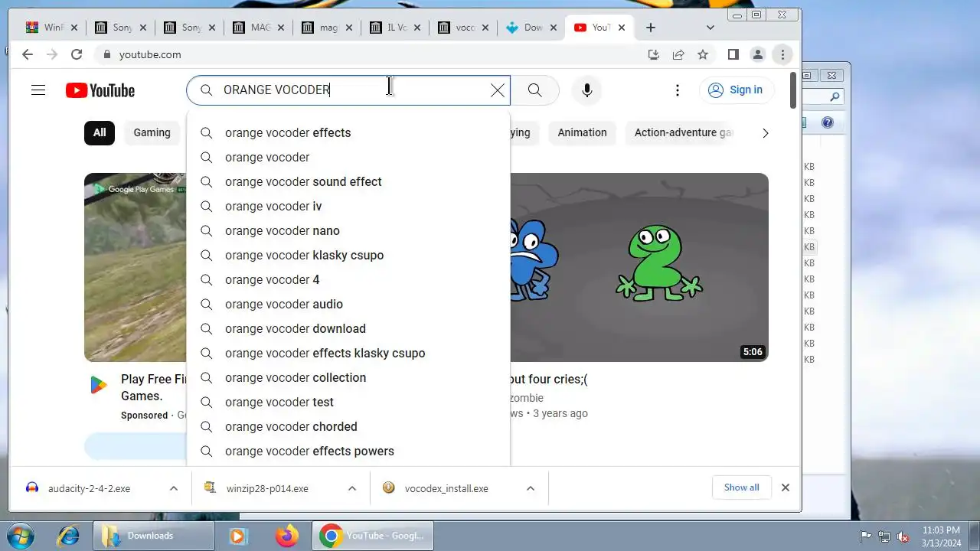Open YouTube settings three-dot menu

[677, 90]
